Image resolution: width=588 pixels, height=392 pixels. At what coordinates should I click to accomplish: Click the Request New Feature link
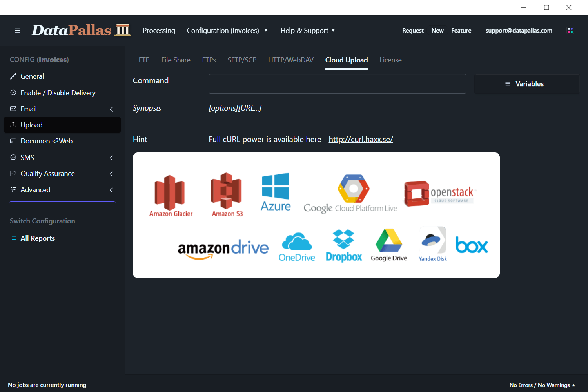coord(437,31)
